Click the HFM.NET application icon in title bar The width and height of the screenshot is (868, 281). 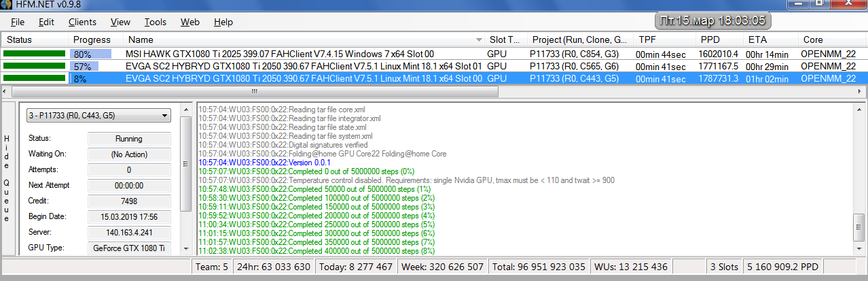click(x=7, y=3)
